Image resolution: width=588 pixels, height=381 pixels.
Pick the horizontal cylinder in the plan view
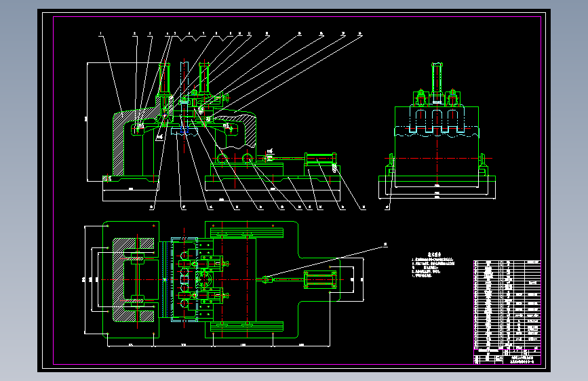point(319,280)
